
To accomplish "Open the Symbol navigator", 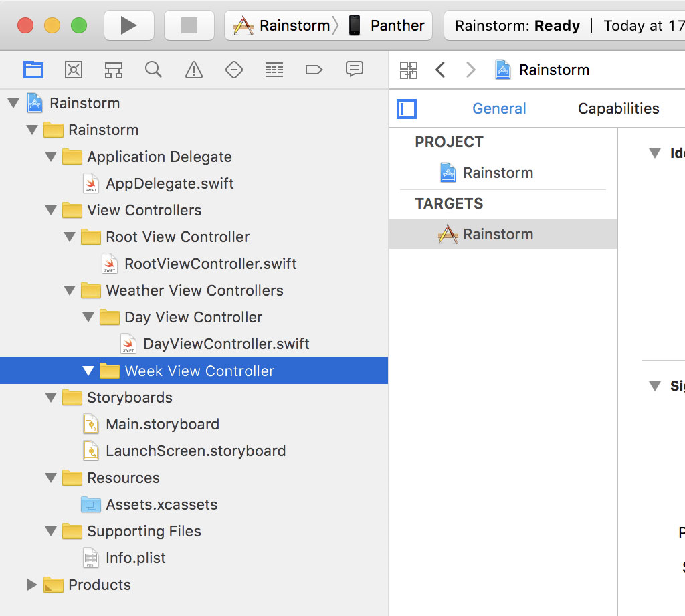I will pyautogui.click(x=114, y=69).
